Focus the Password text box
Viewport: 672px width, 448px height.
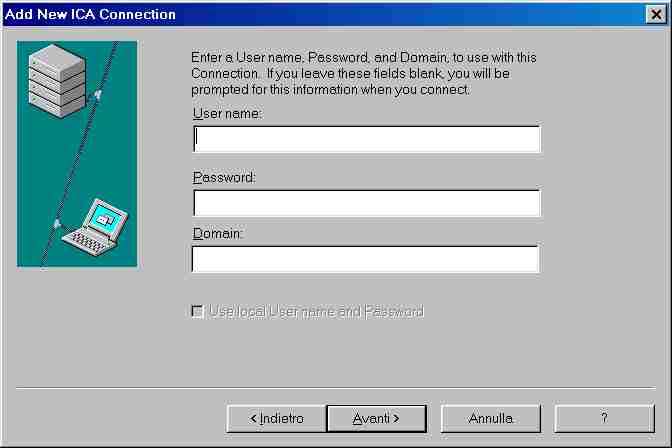(366, 203)
